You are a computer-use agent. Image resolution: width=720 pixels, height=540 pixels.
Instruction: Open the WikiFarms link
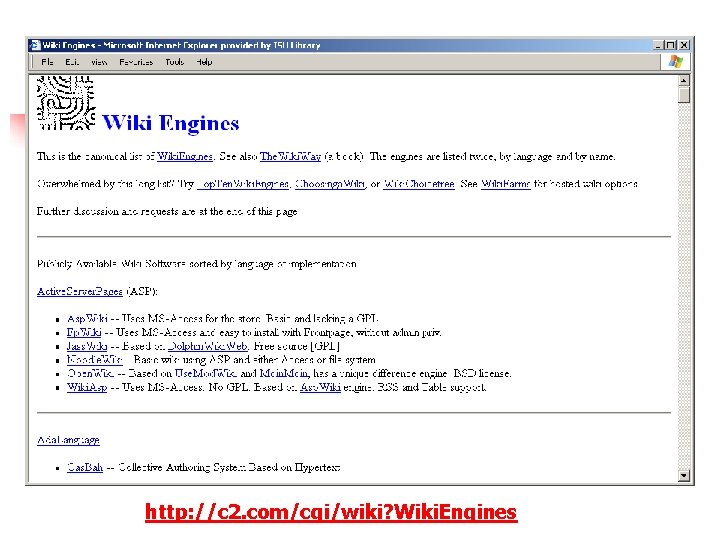pos(505,184)
